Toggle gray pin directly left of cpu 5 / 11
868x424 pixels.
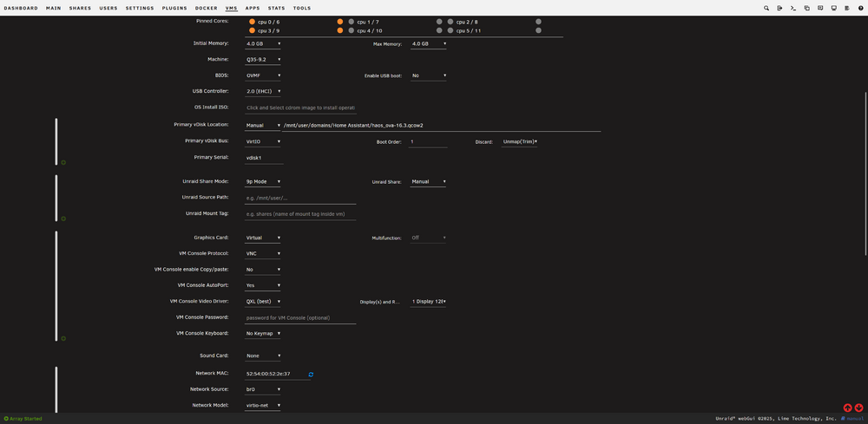coord(450,31)
